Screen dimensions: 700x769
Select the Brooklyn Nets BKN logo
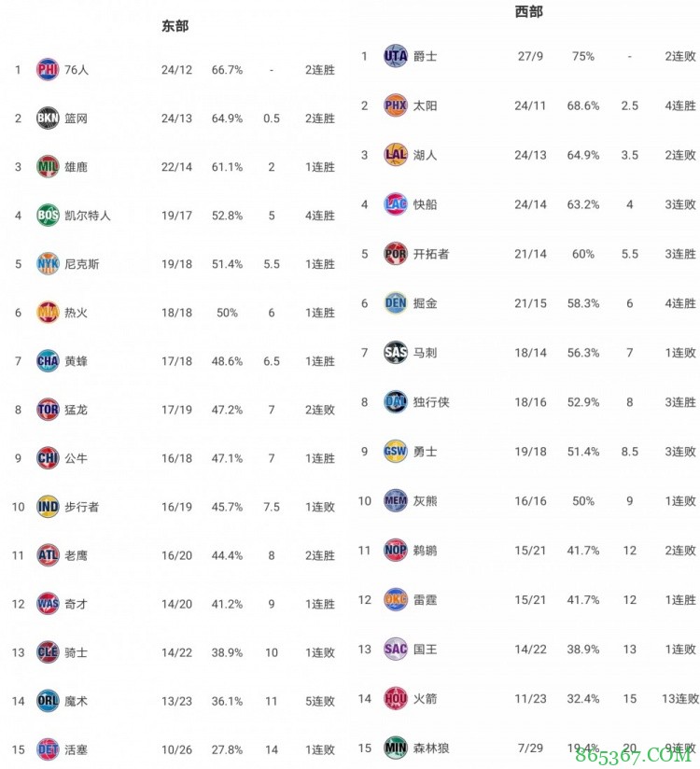click(48, 119)
